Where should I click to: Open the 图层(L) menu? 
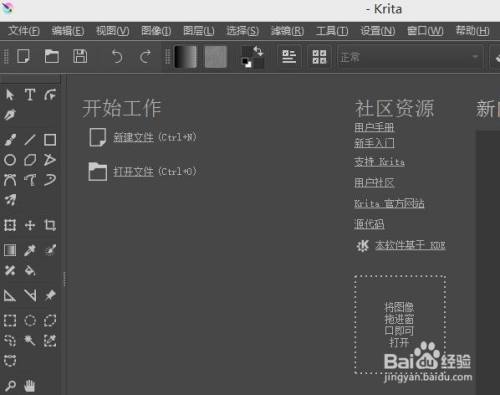(199, 31)
